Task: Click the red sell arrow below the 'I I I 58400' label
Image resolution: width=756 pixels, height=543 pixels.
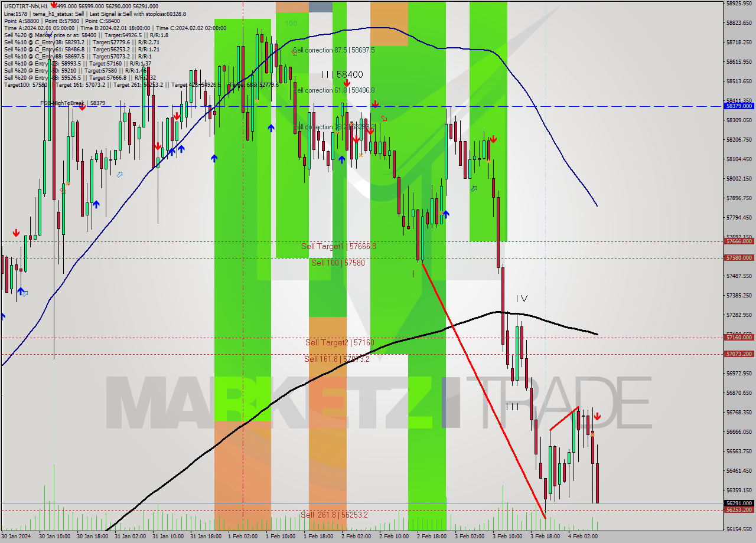Action: 347,84
